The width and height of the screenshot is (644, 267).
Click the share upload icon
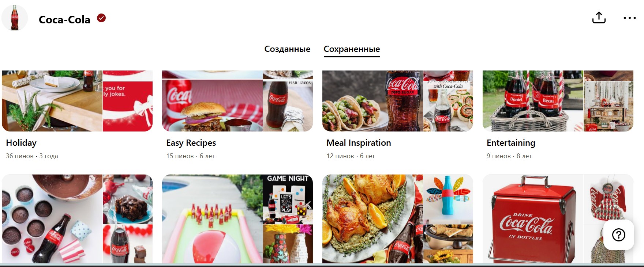[599, 18]
